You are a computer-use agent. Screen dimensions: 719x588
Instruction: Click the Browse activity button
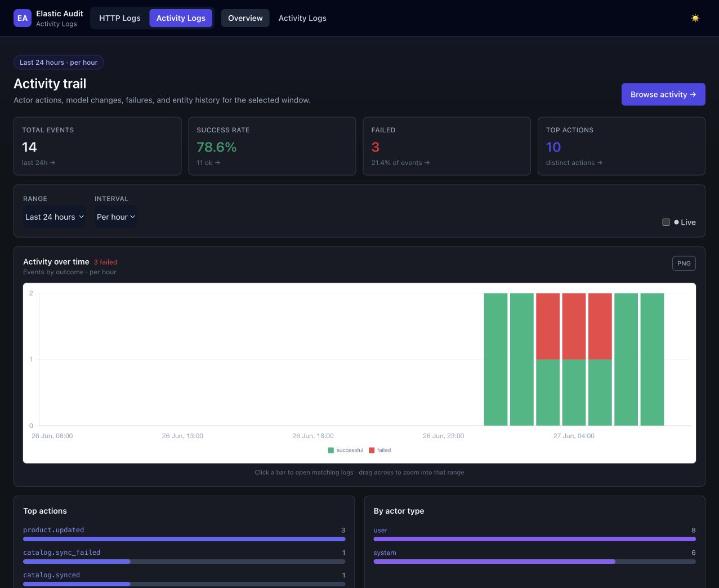click(x=663, y=95)
